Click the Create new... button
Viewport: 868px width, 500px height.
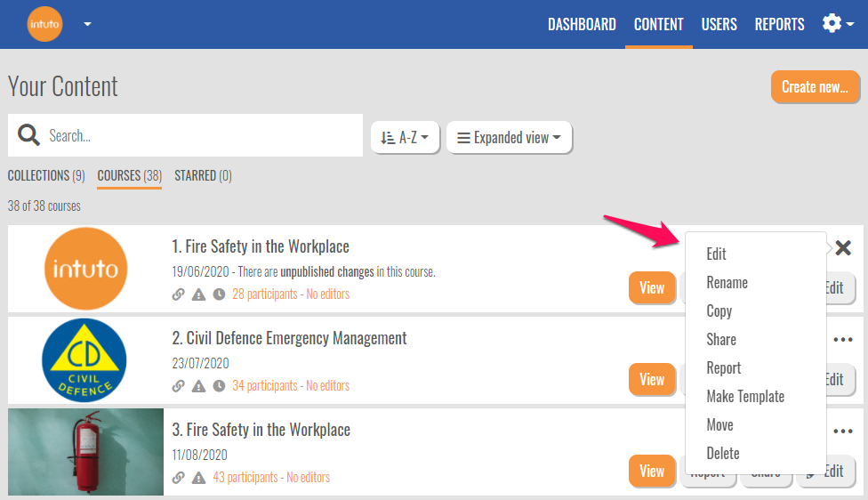point(815,87)
